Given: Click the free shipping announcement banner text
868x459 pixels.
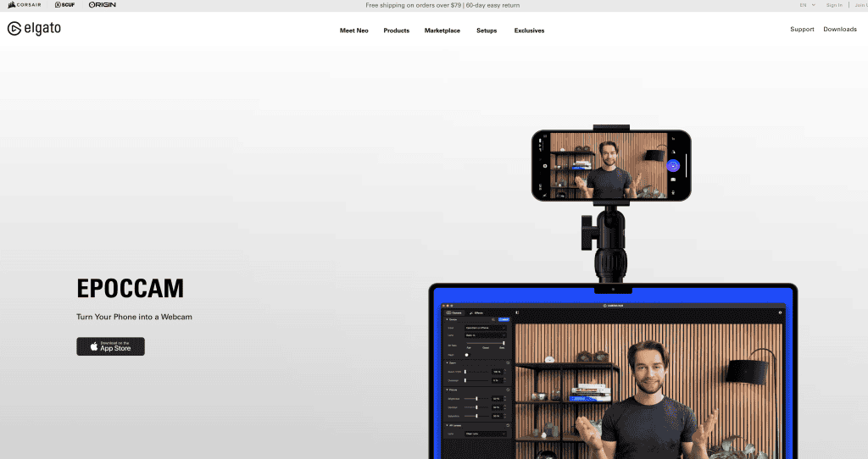Looking at the screenshot, I should [x=441, y=5].
